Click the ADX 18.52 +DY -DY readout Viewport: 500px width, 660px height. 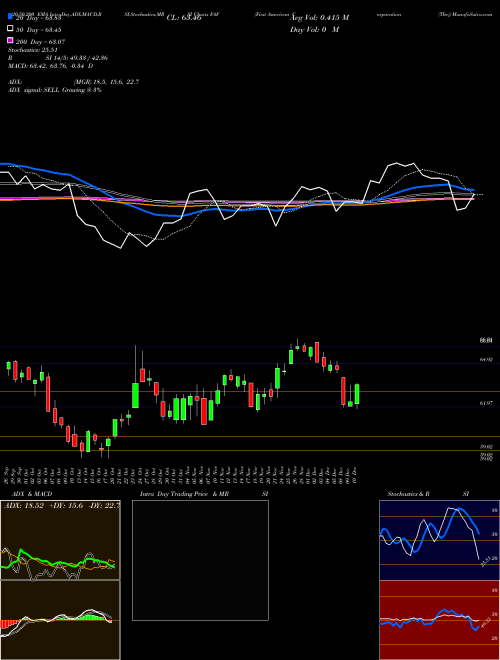tap(62, 506)
